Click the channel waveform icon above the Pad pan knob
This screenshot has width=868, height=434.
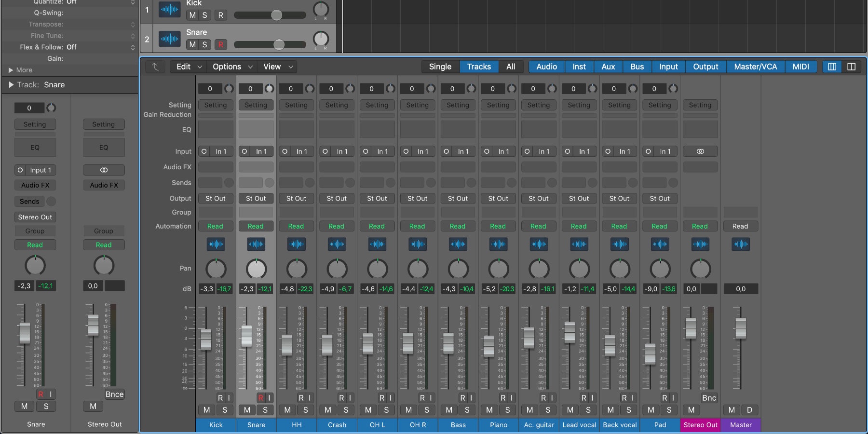[x=660, y=244]
